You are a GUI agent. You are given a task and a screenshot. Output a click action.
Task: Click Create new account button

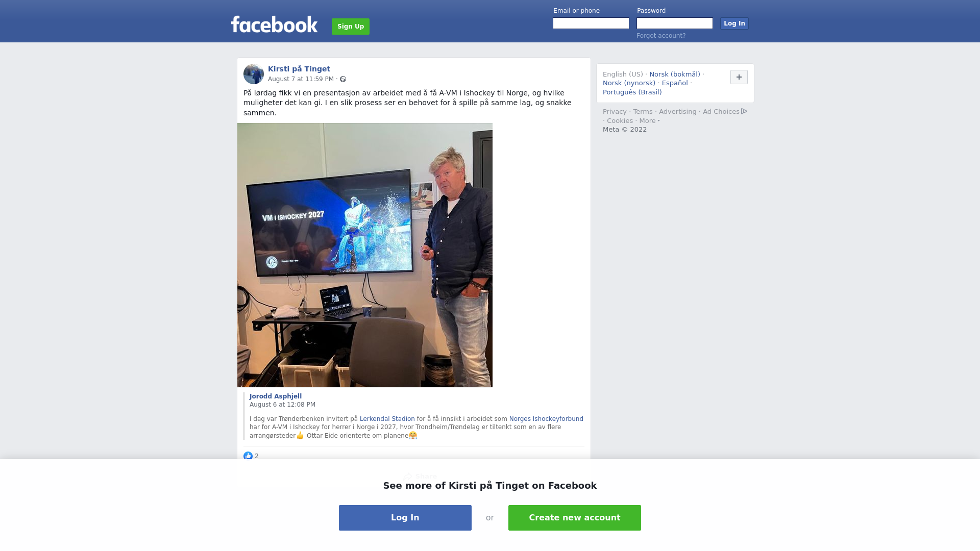[x=575, y=518]
